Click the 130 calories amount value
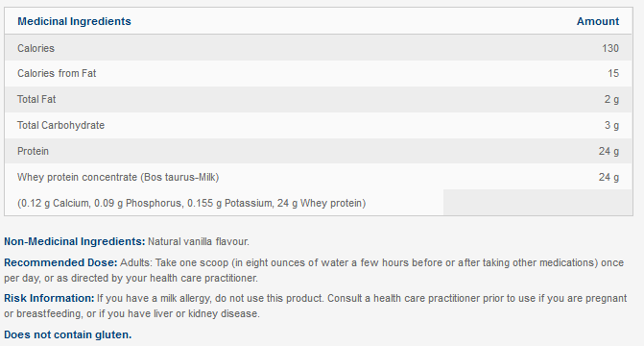The image size is (644, 346). 610,48
